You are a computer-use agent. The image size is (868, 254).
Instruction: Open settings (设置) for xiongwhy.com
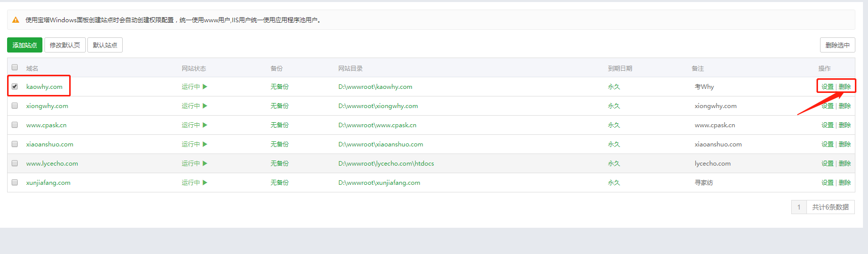pyautogui.click(x=827, y=106)
